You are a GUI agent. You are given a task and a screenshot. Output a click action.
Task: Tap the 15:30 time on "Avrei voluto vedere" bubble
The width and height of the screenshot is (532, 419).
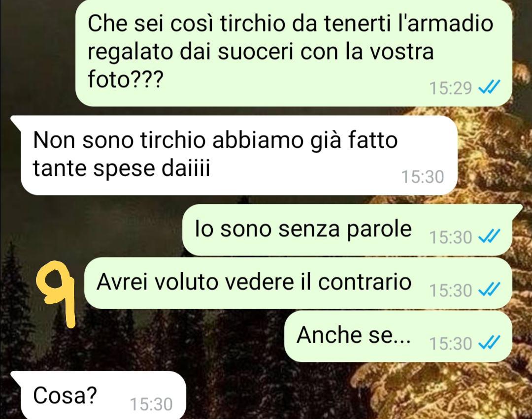(x=451, y=290)
